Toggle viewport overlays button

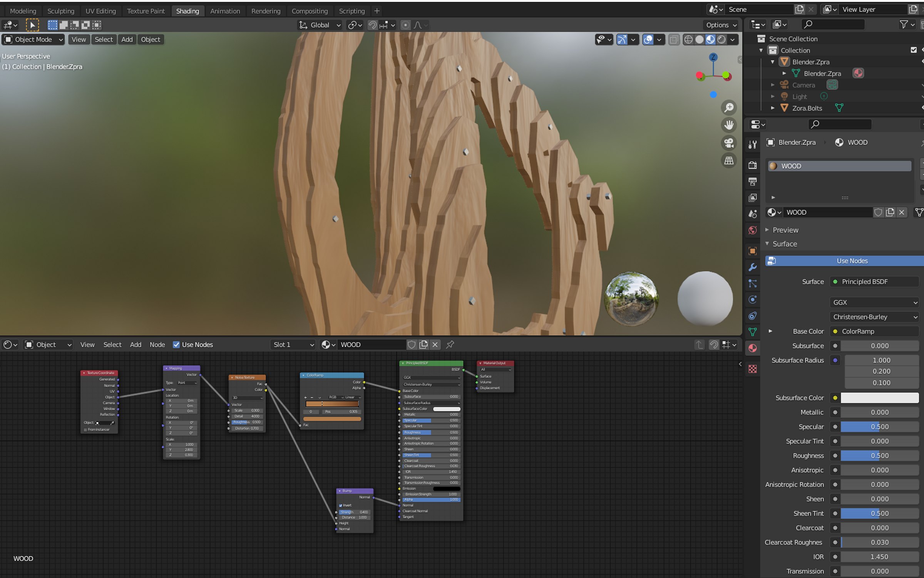pos(648,39)
